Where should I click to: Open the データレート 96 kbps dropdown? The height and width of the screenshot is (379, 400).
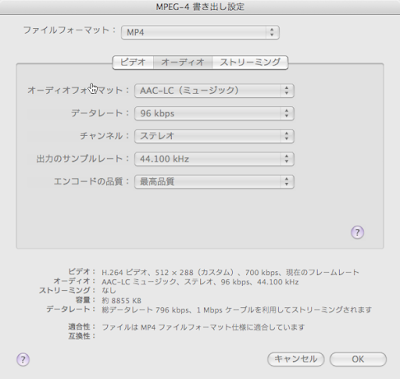214,113
